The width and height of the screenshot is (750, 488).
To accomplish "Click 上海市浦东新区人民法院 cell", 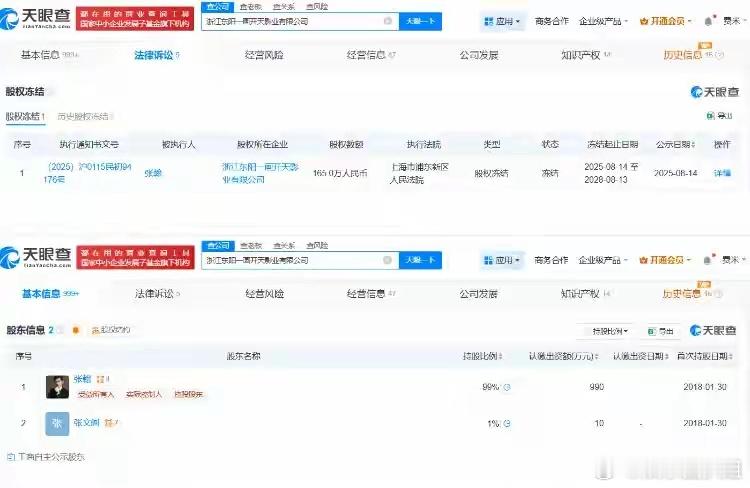I will (419, 173).
